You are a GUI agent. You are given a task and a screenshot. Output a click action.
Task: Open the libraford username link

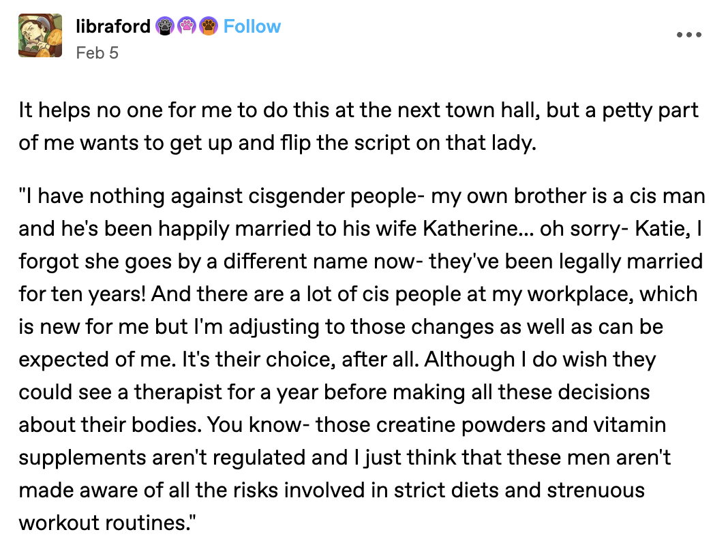113,27
